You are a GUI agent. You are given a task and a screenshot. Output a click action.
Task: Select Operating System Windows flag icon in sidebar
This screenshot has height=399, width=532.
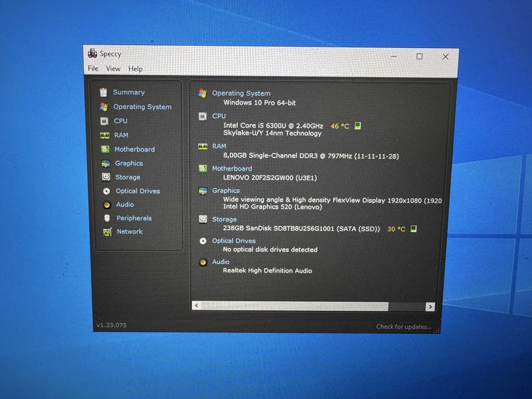pyautogui.click(x=104, y=107)
